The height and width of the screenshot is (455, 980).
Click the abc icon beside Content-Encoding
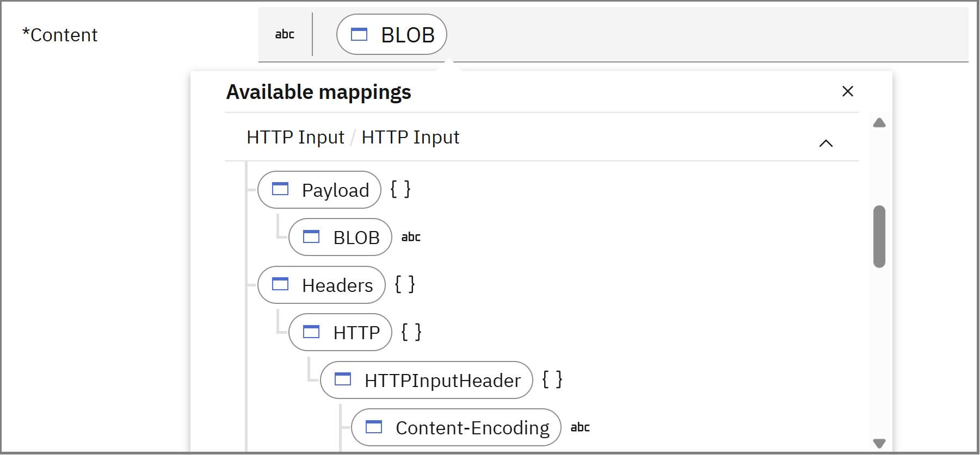[580, 428]
